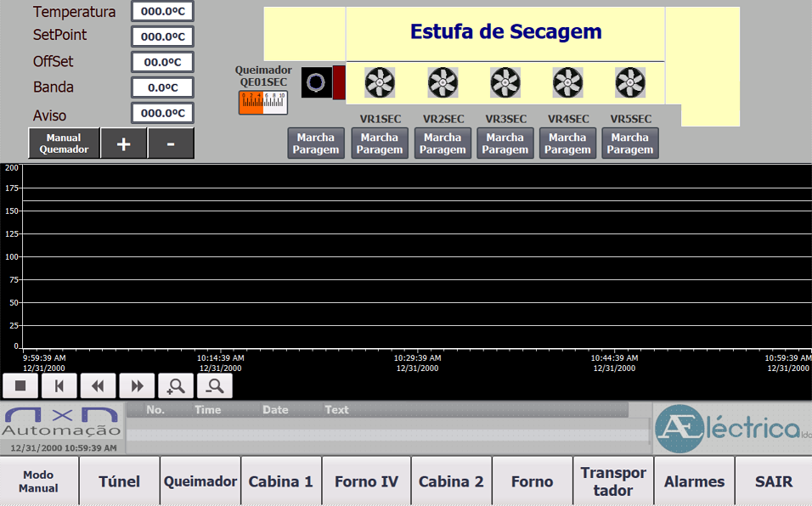
Task: Click the VR5SEC fan icon
Action: (629, 82)
